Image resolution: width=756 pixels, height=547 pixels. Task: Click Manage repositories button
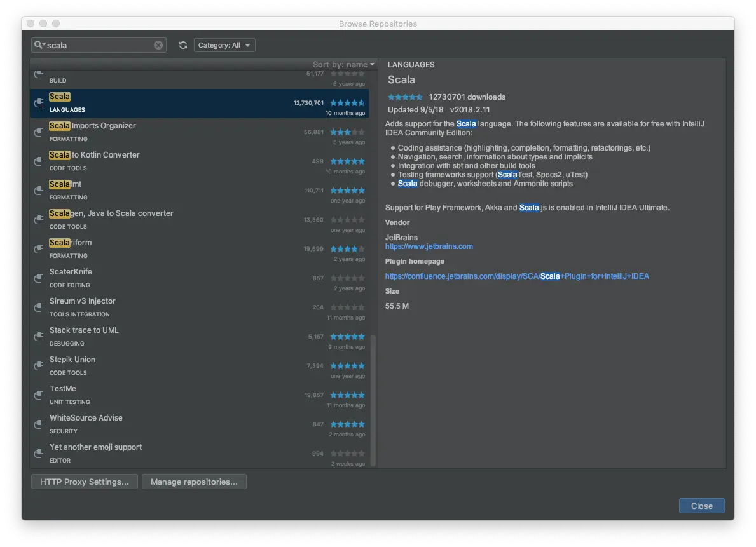click(x=194, y=482)
